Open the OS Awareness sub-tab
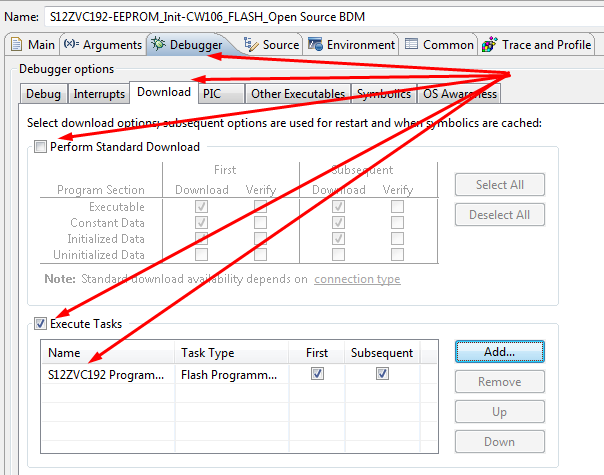 (x=460, y=94)
